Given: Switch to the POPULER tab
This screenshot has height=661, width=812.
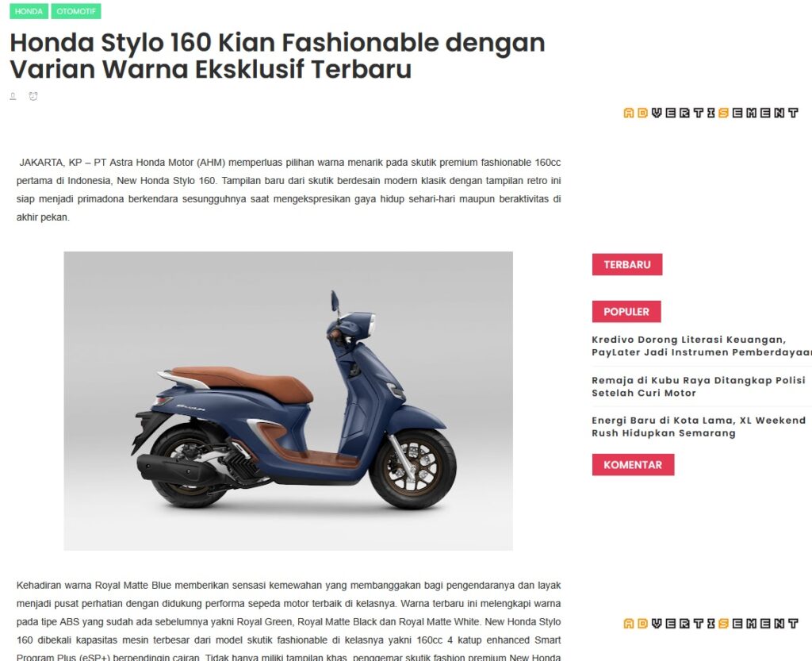Looking at the screenshot, I should coord(626,312).
